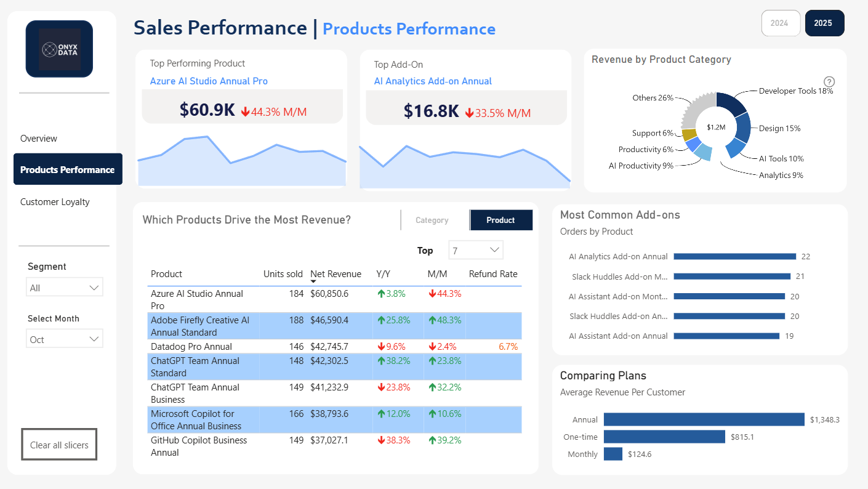Click the Clear all slicers button
Screen dimensions: 868x489
pos(59,445)
